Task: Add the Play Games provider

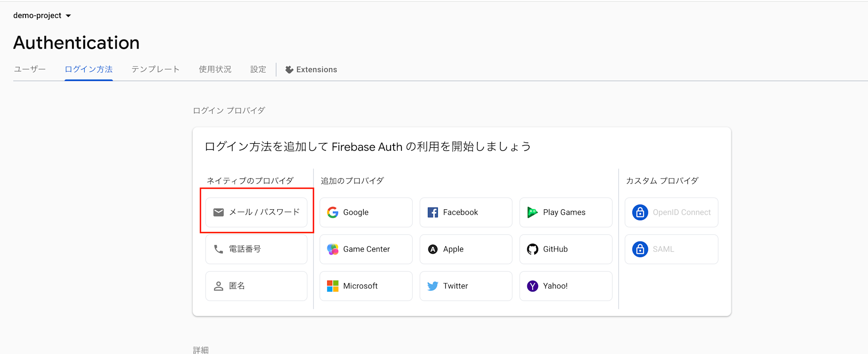Action: point(566,212)
